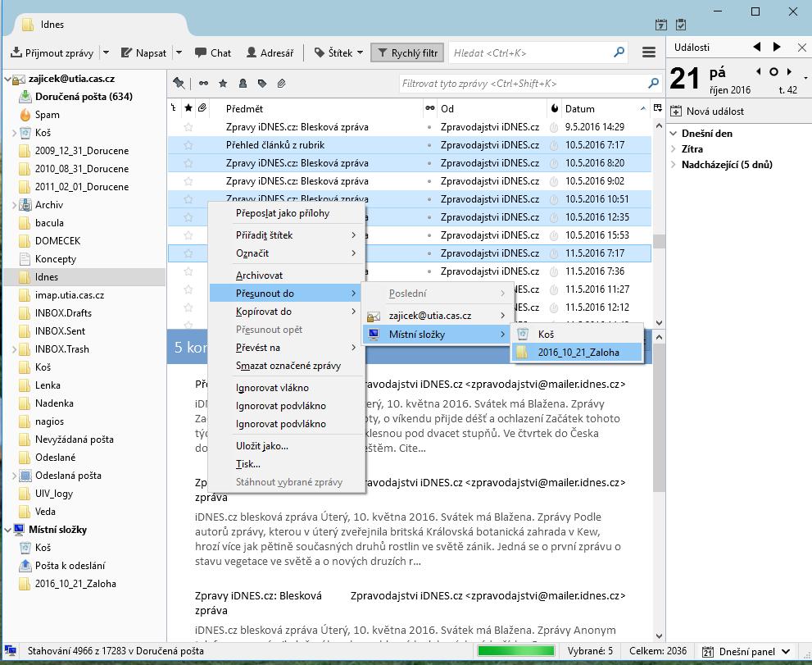
Task: Pin the quick filter with the pushpin icon
Action: [x=179, y=83]
